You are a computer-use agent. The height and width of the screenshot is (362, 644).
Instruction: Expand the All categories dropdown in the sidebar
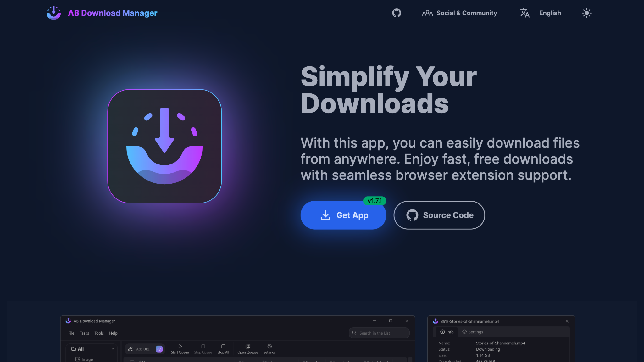pyautogui.click(x=113, y=349)
